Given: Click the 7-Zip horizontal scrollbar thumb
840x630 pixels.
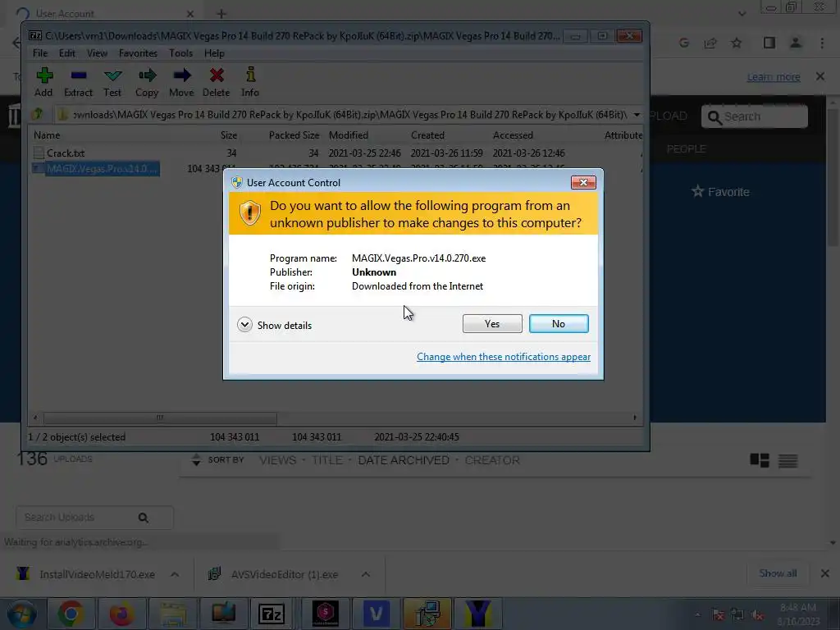Looking at the screenshot, I should point(160,418).
